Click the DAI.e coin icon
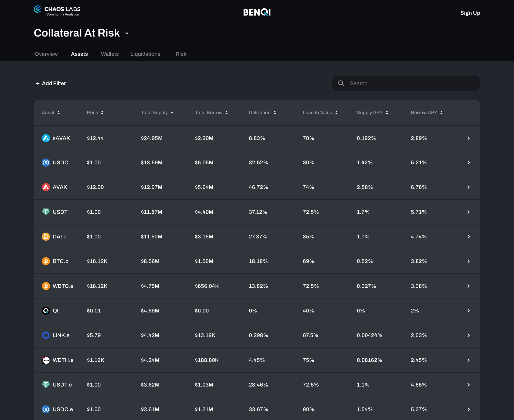The width and height of the screenshot is (514, 420). click(46, 237)
